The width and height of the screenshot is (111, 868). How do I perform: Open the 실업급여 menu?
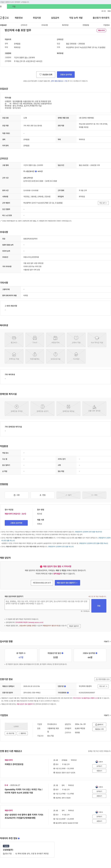55,18
